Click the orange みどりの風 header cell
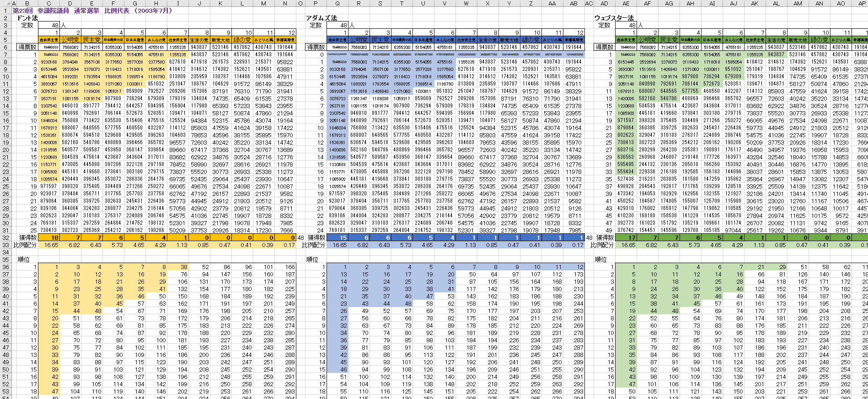868x399 pixels. coord(263,40)
